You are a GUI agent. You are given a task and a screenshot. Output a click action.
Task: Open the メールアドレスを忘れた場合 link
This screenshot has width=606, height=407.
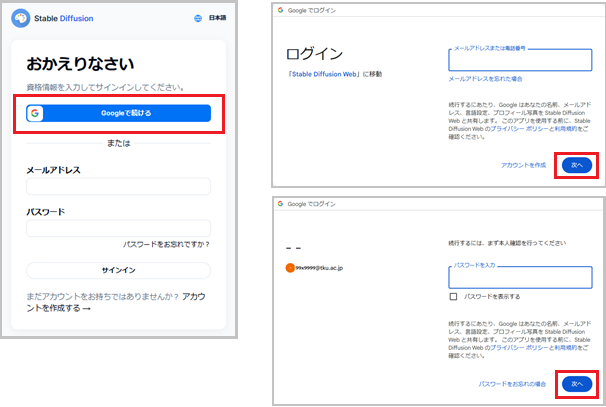tap(485, 79)
